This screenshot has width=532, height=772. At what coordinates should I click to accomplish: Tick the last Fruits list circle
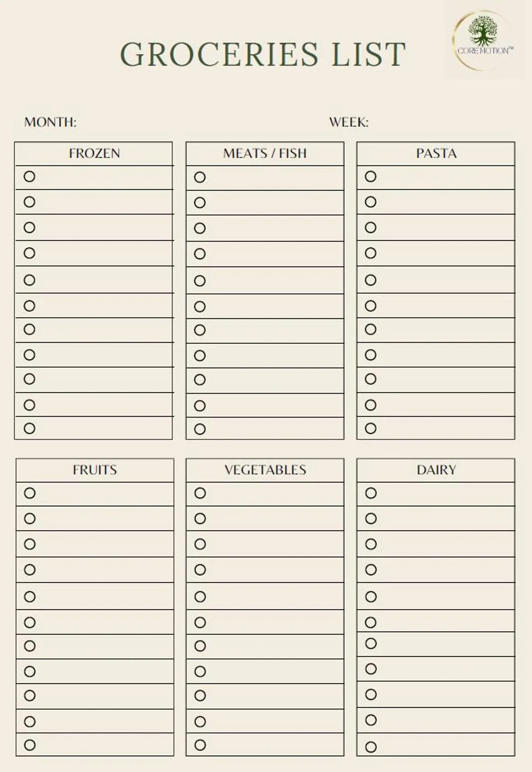click(x=30, y=745)
